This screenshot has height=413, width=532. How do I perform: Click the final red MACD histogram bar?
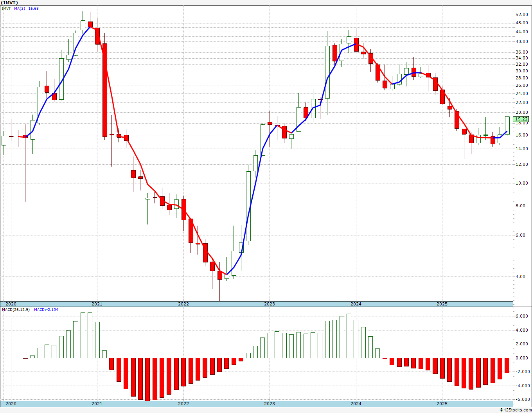coord(507,365)
